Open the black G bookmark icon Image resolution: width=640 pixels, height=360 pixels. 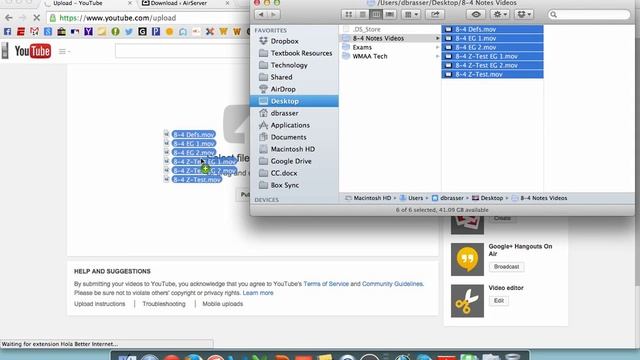tap(142, 31)
